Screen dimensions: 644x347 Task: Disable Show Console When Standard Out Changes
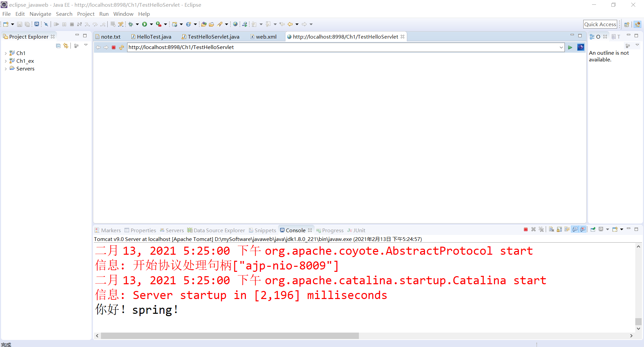(x=575, y=230)
